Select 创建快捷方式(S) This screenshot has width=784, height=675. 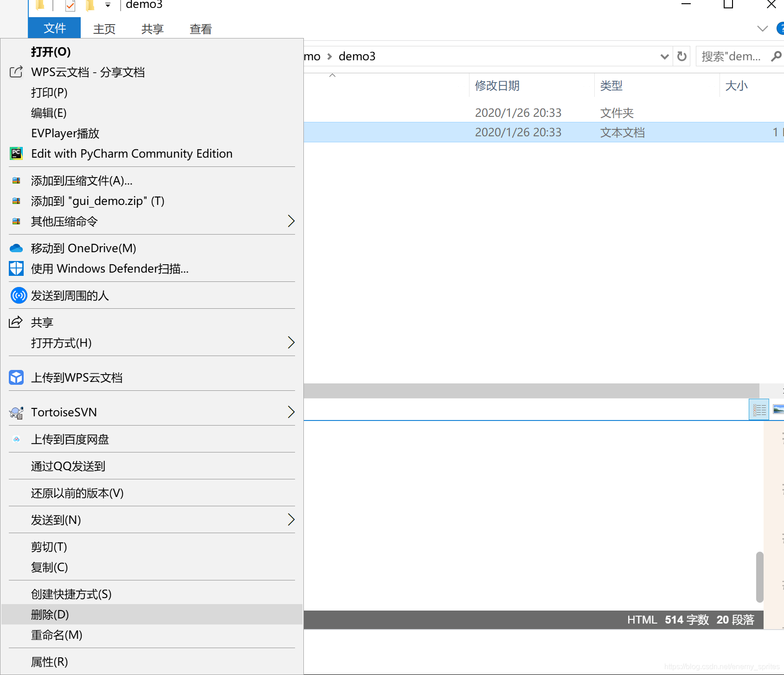point(152,594)
